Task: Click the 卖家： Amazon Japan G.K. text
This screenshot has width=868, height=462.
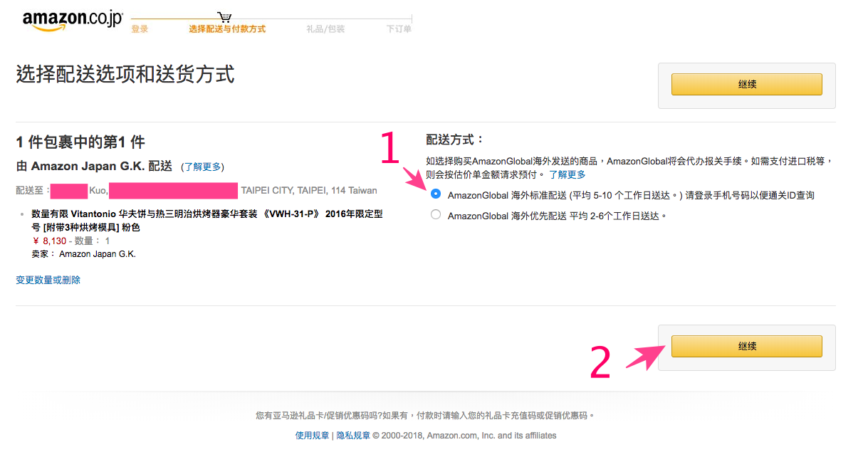Action: click(84, 253)
